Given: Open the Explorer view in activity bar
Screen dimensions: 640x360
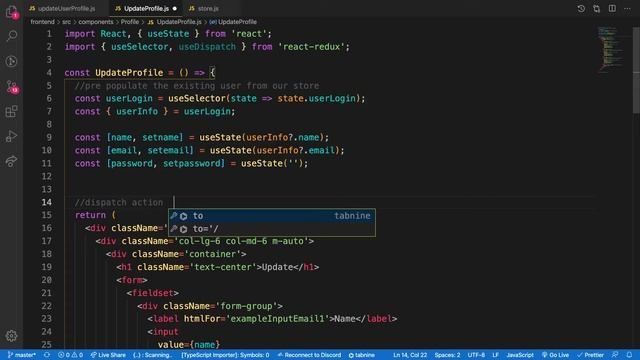Looking at the screenshot, I should tap(11, 12).
